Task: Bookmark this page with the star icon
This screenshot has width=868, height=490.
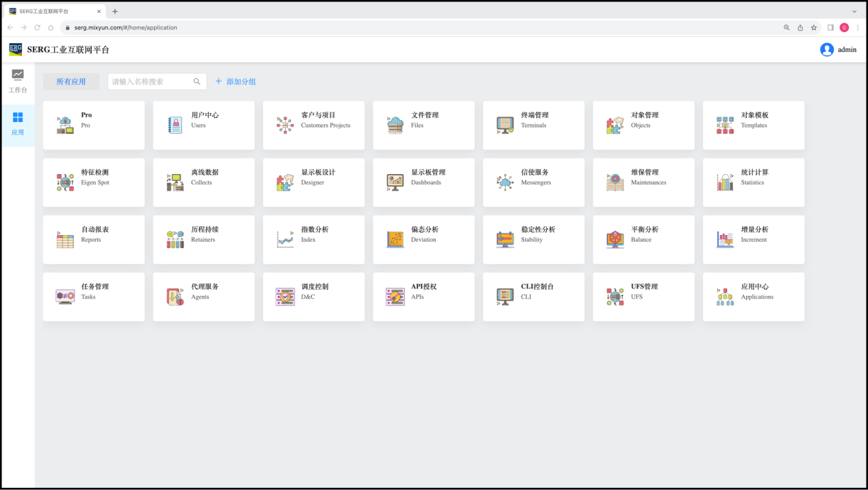Action: [x=814, y=27]
